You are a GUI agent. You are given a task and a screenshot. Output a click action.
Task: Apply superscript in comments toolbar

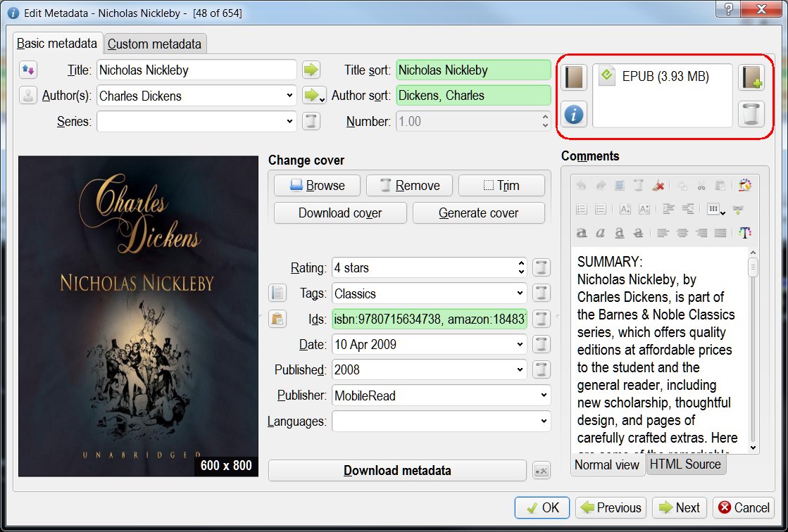(x=625, y=209)
